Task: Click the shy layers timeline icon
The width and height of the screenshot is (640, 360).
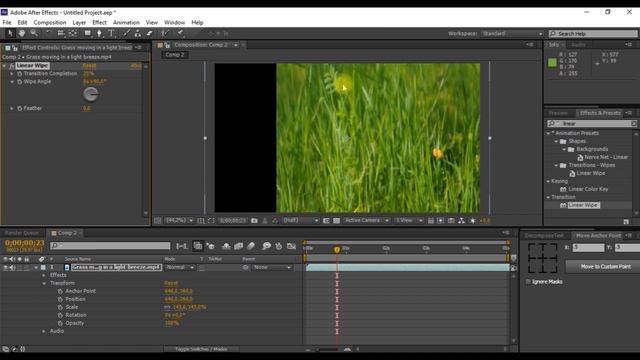Action: pos(226,246)
